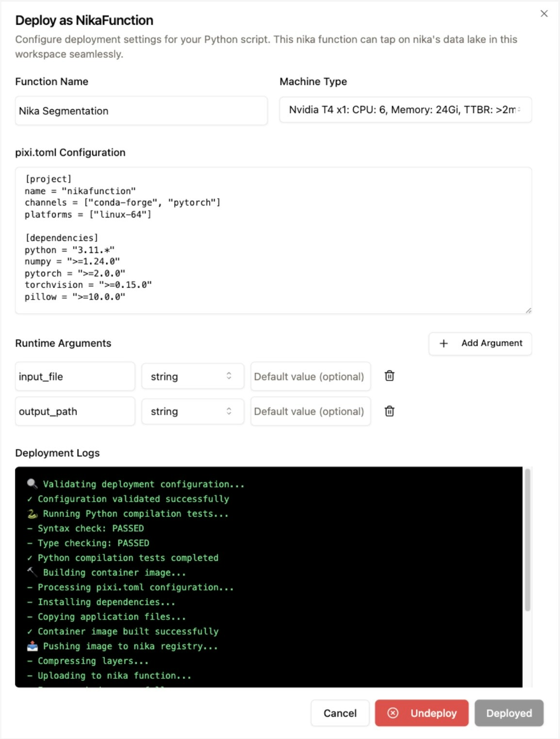Delete the output_path runtime argument
This screenshot has height=739, width=560.
pyautogui.click(x=389, y=411)
